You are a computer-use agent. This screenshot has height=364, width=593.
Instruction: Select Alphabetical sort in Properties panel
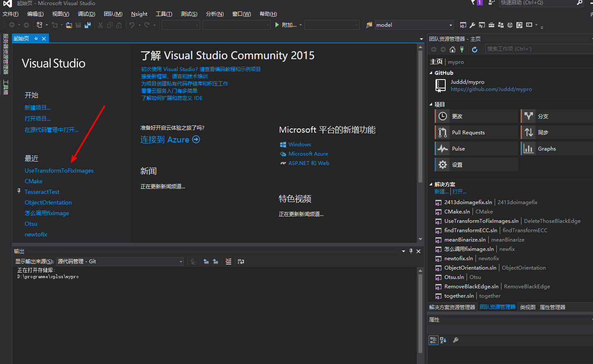click(443, 340)
